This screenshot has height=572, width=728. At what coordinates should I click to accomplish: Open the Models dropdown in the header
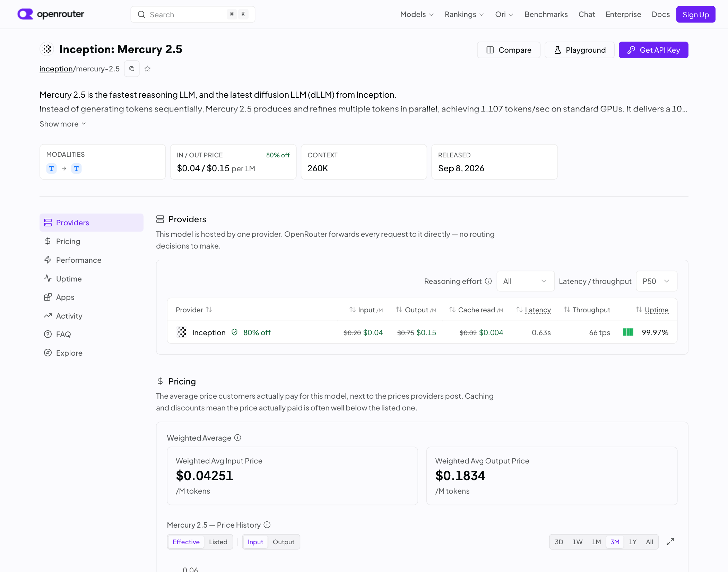[417, 14]
